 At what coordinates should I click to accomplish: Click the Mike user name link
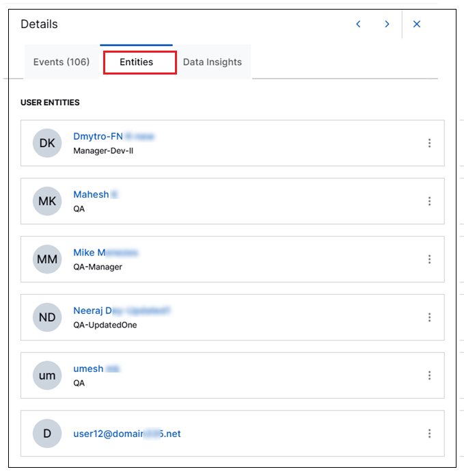(105, 252)
